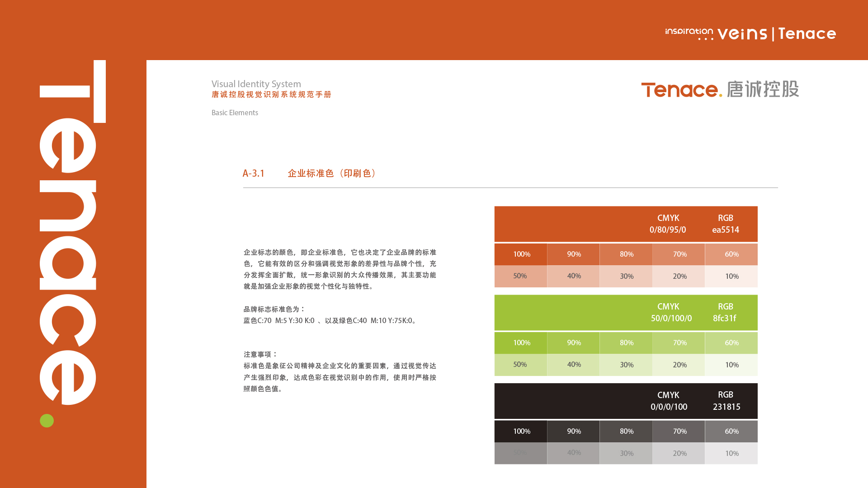Choose the green 20% swatch
This screenshot has height=488, width=868.
679,365
